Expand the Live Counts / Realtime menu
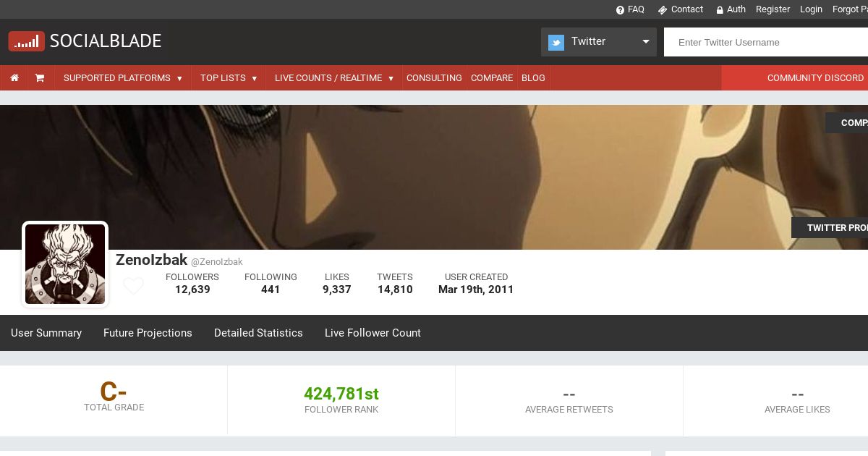This screenshot has height=456, width=868. point(334,78)
